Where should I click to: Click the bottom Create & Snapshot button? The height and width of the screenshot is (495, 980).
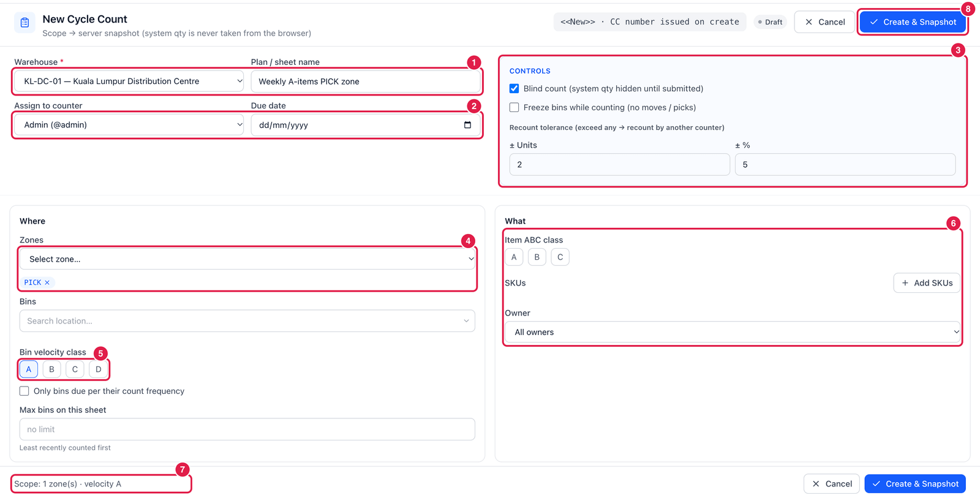point(915,484)
